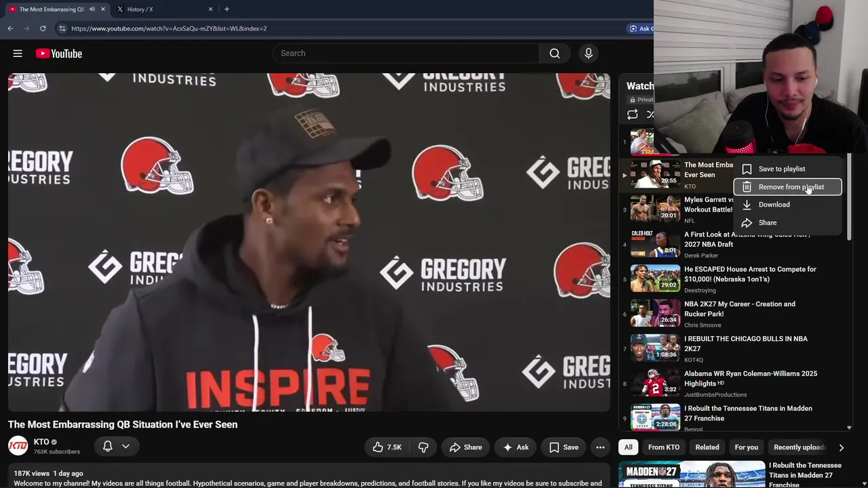Select the All filter chip

(628, 447)
